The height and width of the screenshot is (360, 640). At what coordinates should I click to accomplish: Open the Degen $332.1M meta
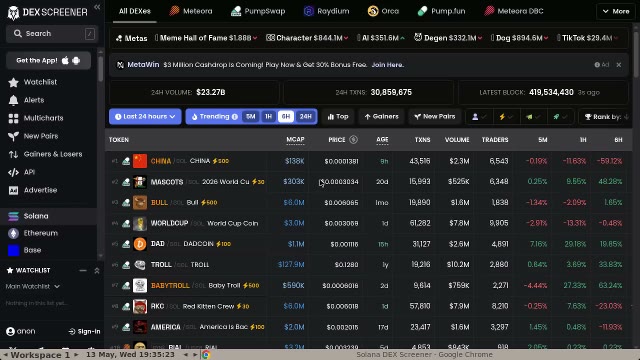pos(448,38)
